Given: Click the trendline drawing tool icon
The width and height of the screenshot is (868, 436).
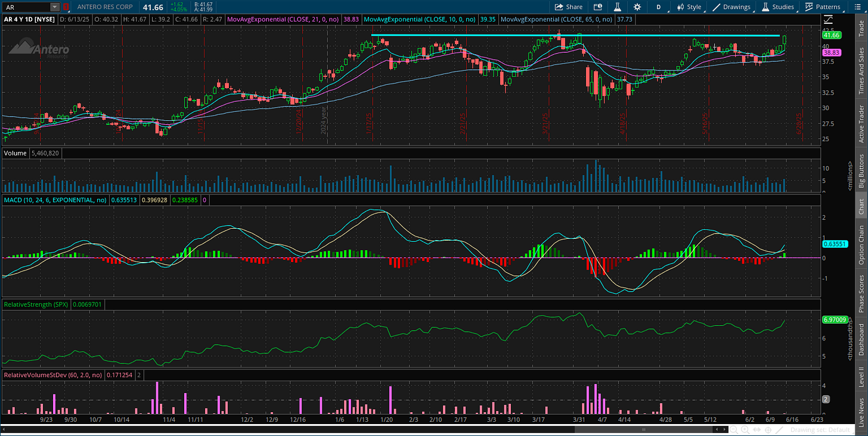Looking at the screenshot, I should [x=780, y=429].
